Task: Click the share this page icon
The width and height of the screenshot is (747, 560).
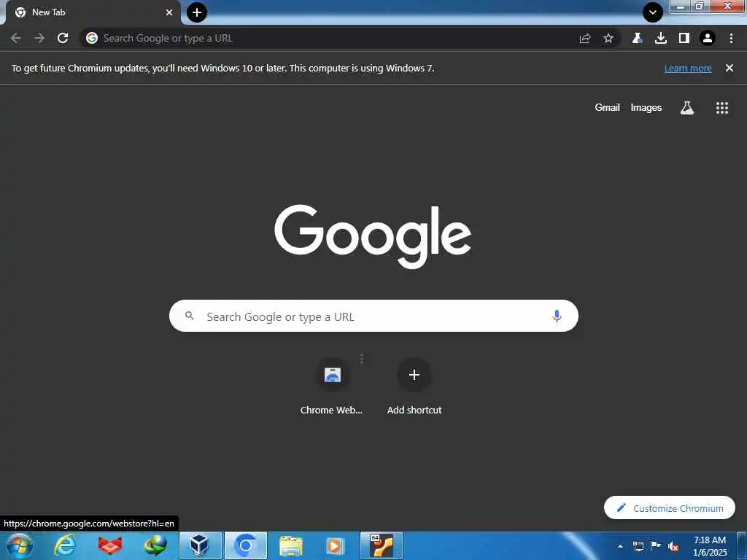Action: pos(585,38)
